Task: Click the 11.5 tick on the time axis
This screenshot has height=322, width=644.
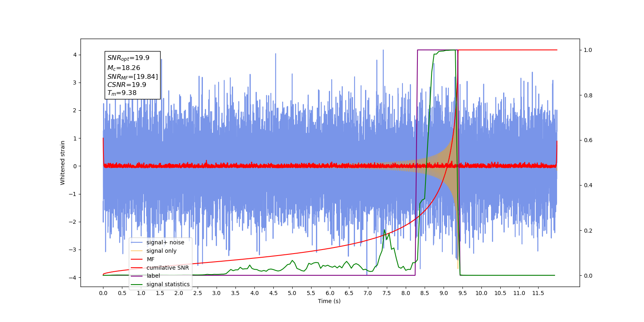Action: 538,293
